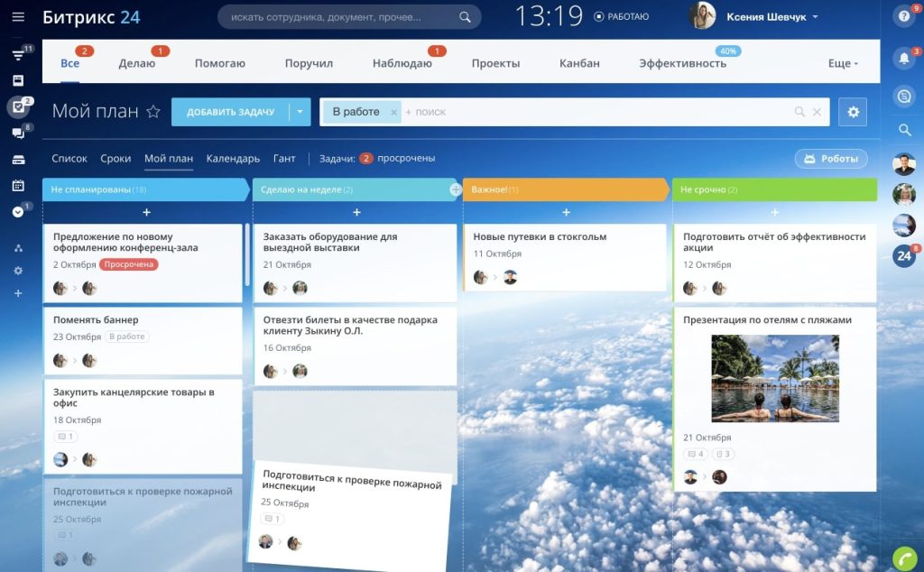Click the overdue tasks counter 'просрочены'

(398, 159)
